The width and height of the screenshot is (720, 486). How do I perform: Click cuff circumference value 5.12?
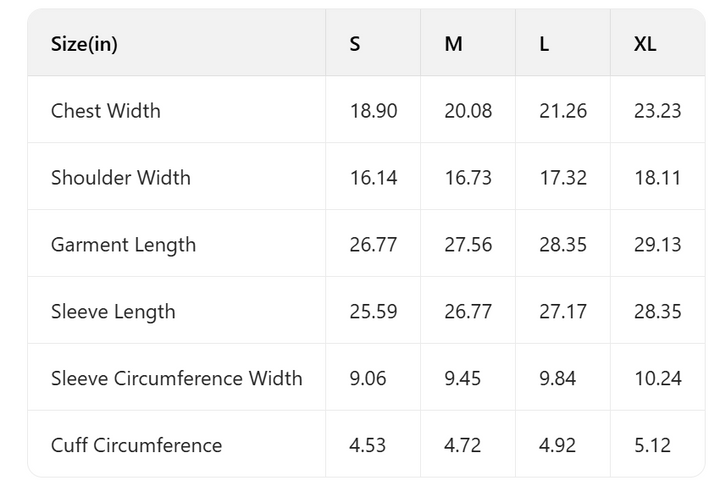click(x=652, y=446)
